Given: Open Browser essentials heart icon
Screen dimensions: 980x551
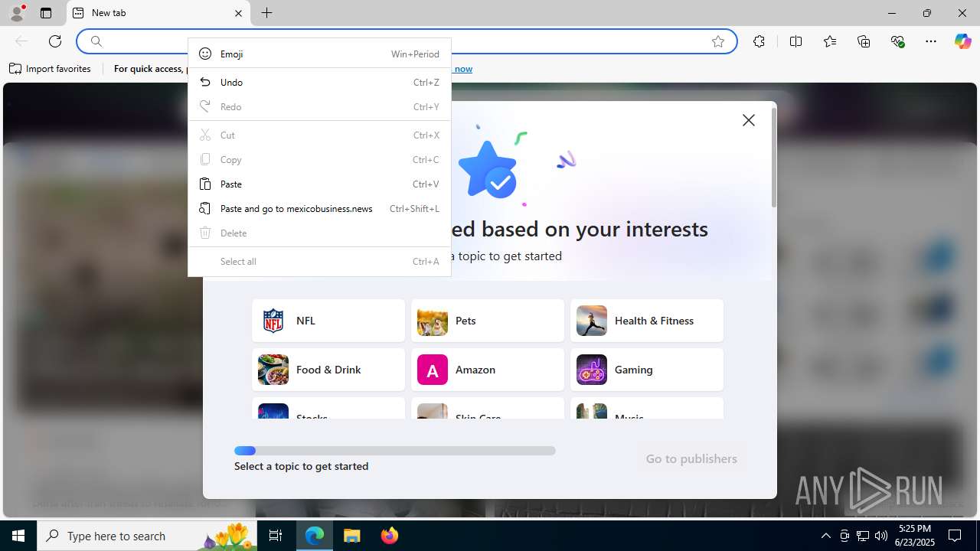Looking at the screenshot, I should tap(897, 41).
